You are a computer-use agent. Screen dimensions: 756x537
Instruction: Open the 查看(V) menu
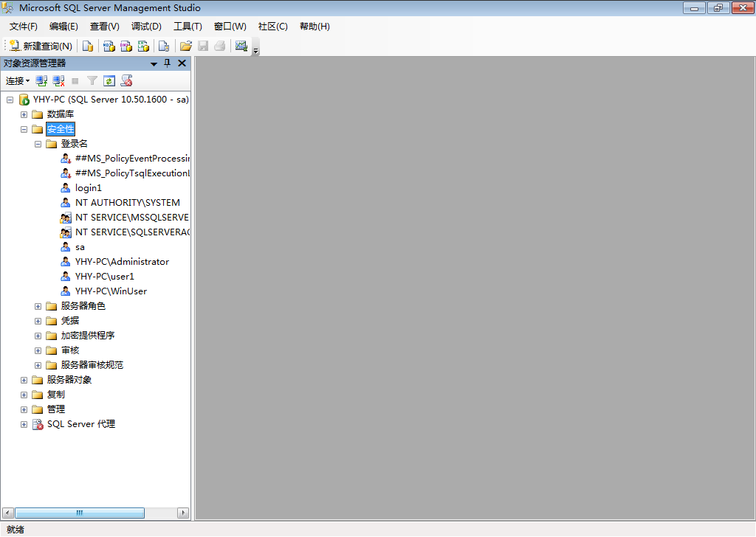[x=105, y=27]
